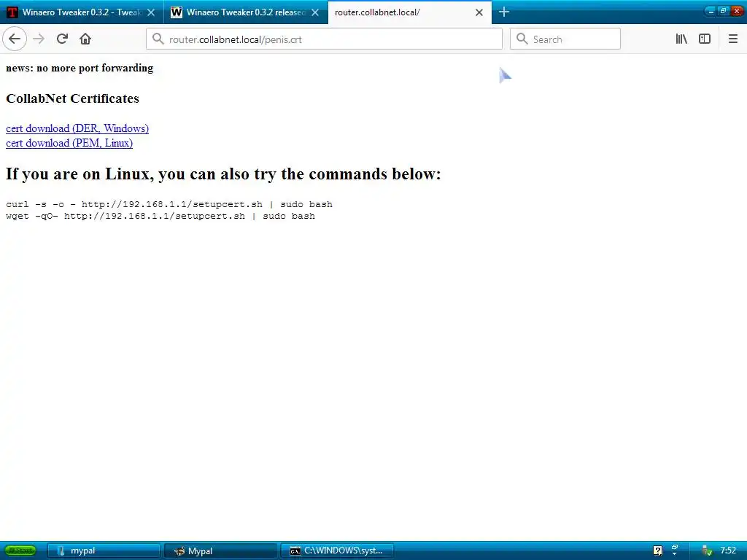Click the wget setupcert.sh command line
Screen dimensions: 747x560
click(x=160, y=216)
